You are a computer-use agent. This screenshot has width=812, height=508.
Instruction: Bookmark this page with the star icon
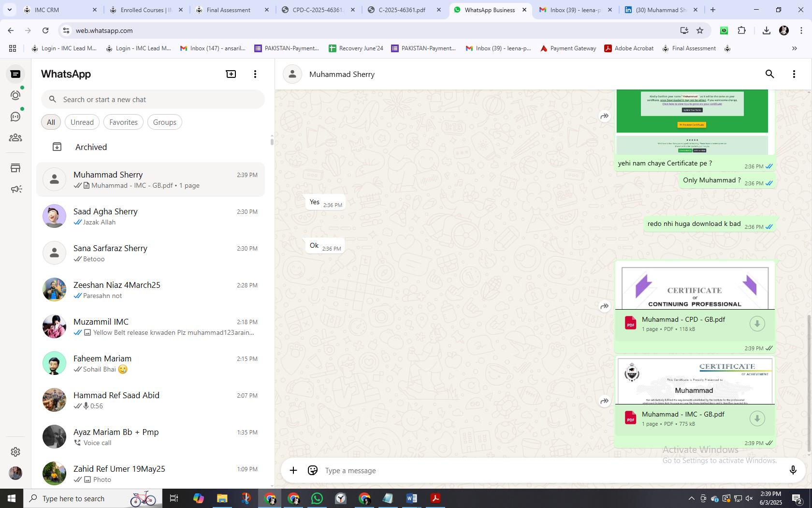point(700,30)
